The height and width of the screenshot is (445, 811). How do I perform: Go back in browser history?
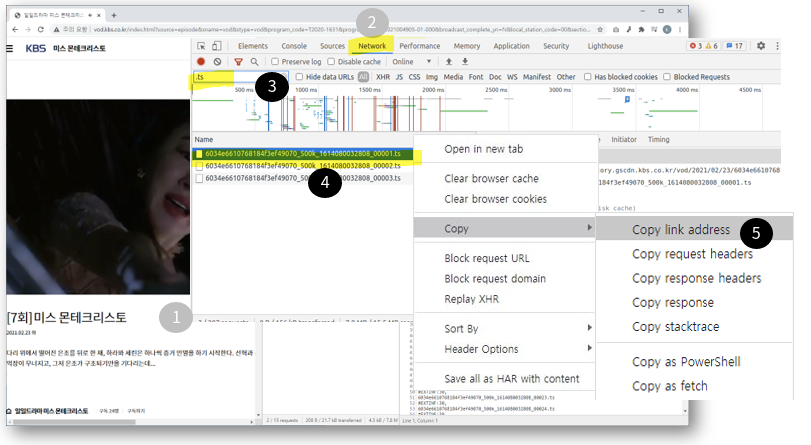coord(15,29)
